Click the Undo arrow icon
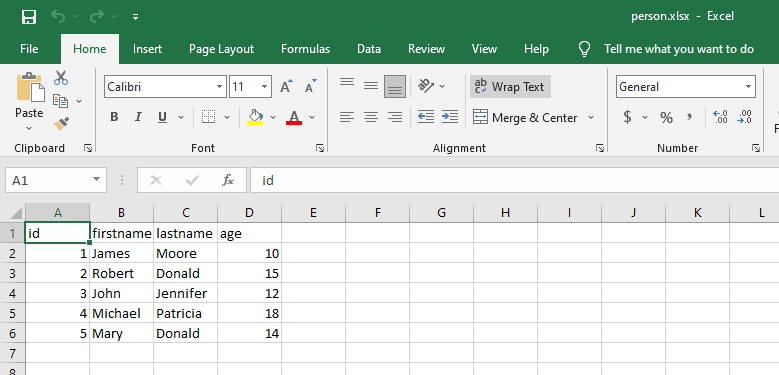This screenshot has height=375, width=779. tap(58, 17)
